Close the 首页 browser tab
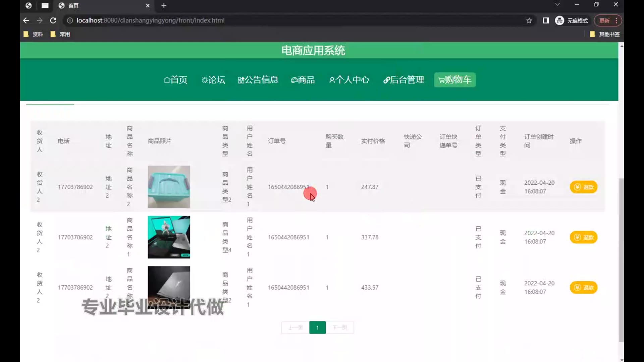644x362 pixels. click(x=148, y=6)
